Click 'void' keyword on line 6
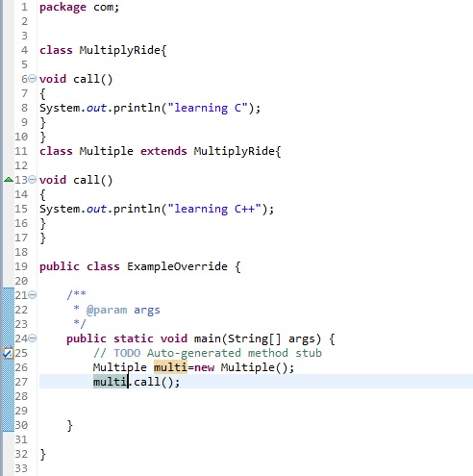The image size is (473, 476). (x=53, y=79)
